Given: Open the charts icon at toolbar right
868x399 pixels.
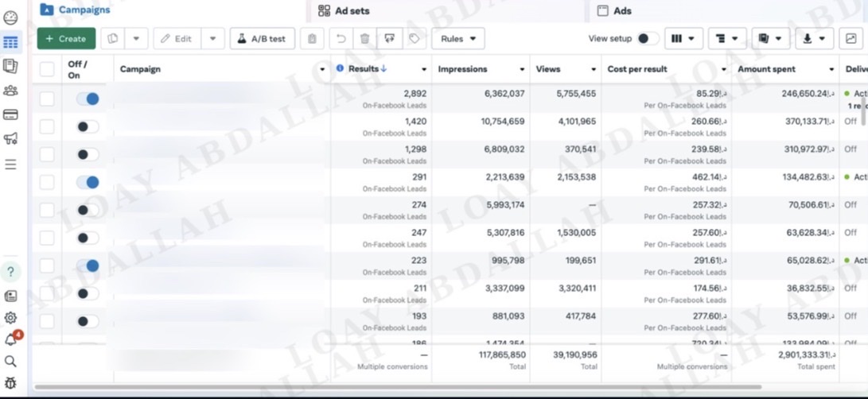Looking at the screenshot, I should pyautogui.click(x=850, y=39).
